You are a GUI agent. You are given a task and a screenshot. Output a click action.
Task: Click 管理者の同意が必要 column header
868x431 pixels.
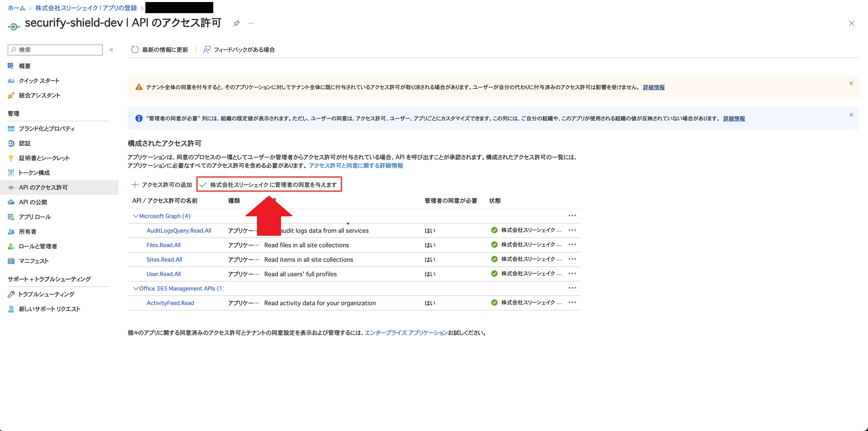(451, 201)
